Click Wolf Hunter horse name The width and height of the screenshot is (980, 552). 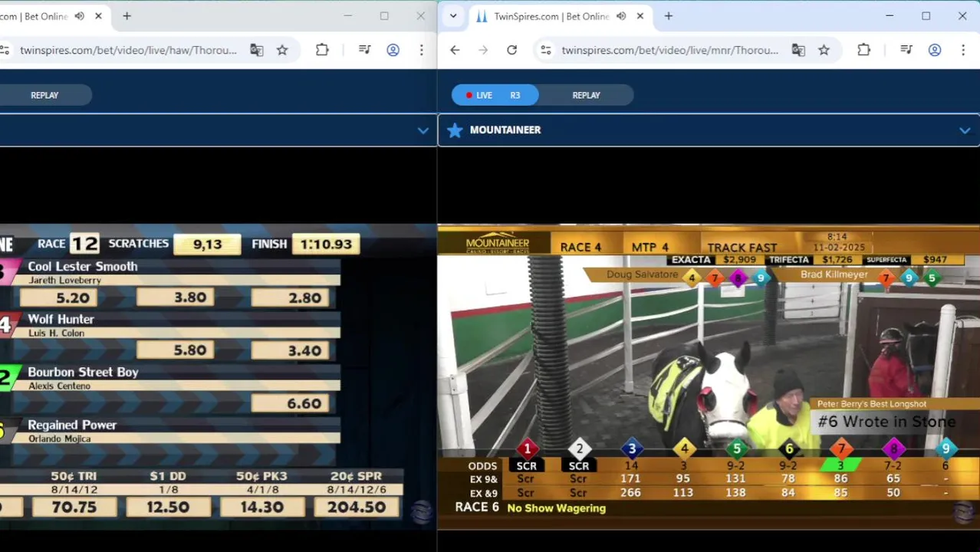[x=61, y=319]
